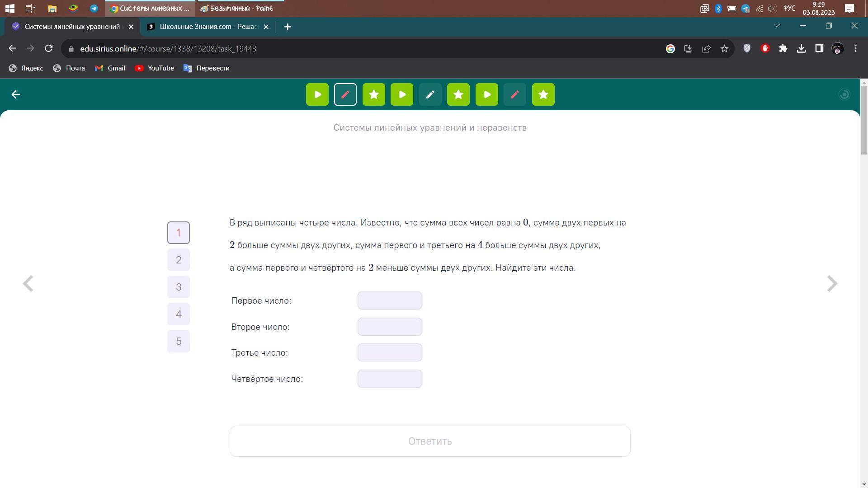This screenshot has width=868, height=488.
Task: Open a new browser tab
Action: pos(288,27)
